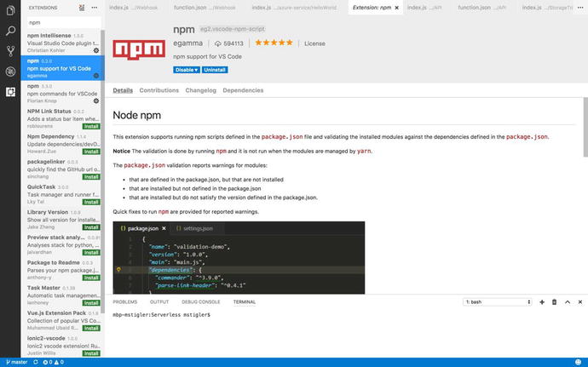588x367 pixels.
Task: Switch to index.js Webhook editor tab
Action: click(x=134, y=8)
